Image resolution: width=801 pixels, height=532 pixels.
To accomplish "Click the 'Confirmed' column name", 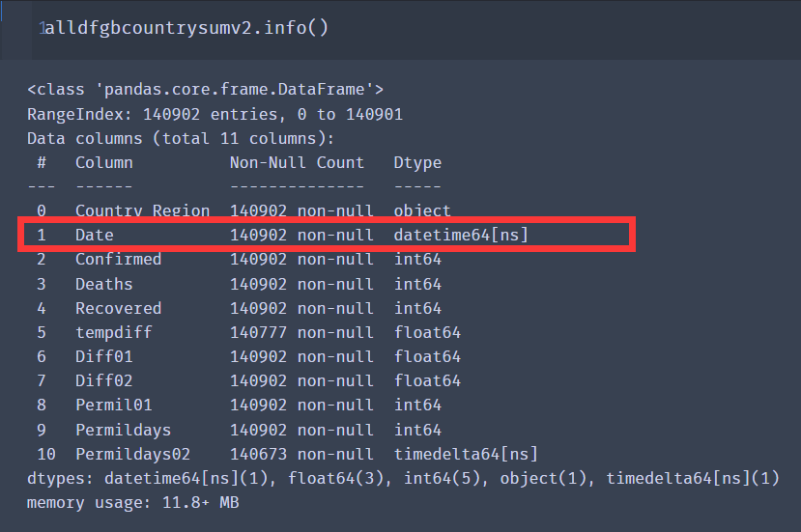I will click(x=118, y=259).
